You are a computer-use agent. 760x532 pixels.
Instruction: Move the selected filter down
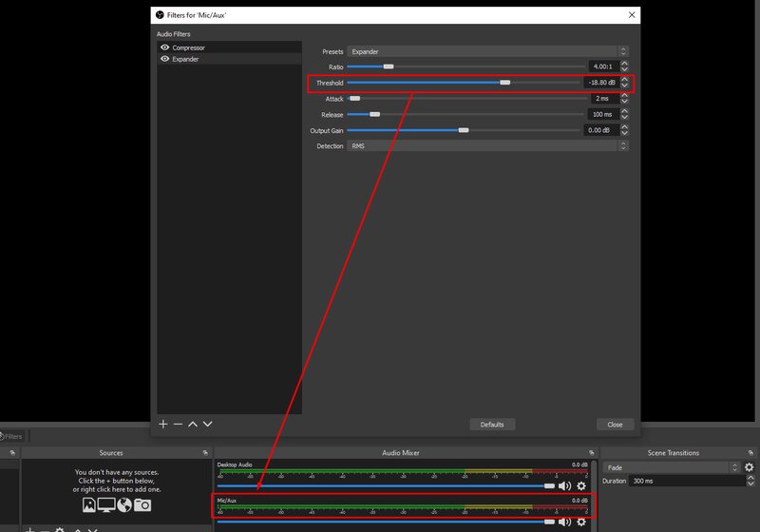click(x=207, y=424)
